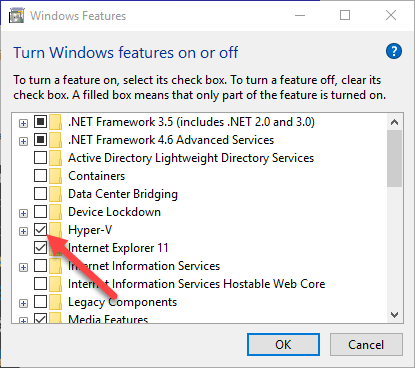Expand the Internet Information Services node

23,267
